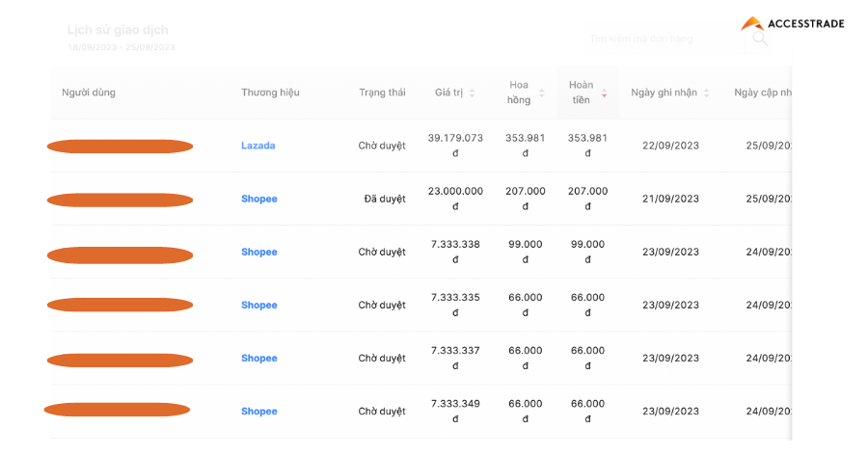The height and width of the screenshot is (454, 868).
Task: Click the Người dùng column header
Action: click(x=89, y=93)
